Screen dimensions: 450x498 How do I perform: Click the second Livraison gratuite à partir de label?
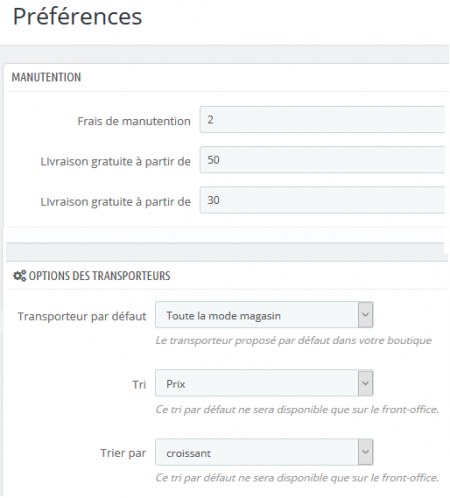click(116, 202)
